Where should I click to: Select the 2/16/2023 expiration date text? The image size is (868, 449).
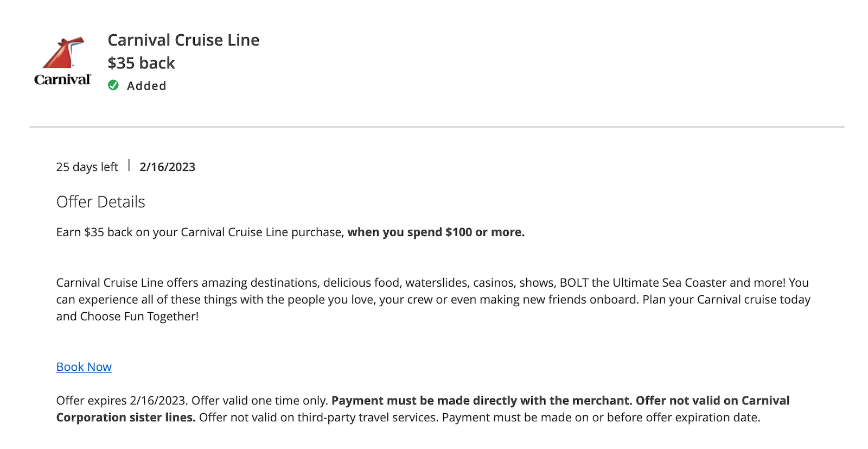(x=167, y=167)
